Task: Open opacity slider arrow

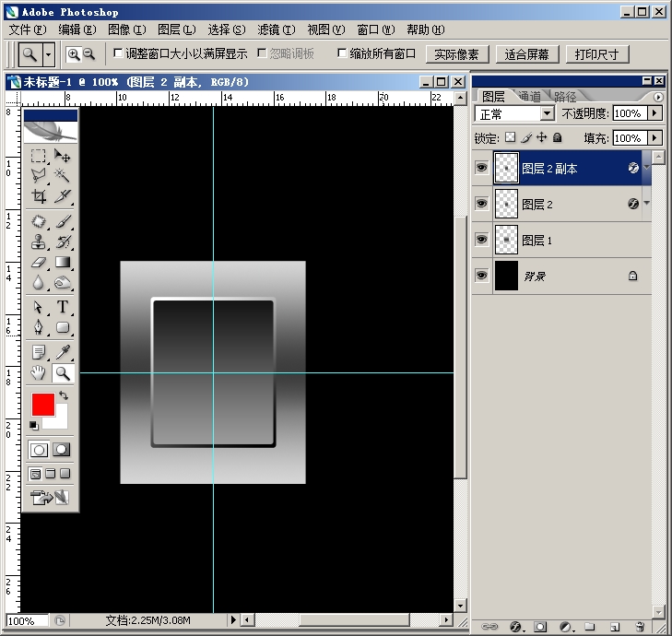Action: [x=654, y=113]
